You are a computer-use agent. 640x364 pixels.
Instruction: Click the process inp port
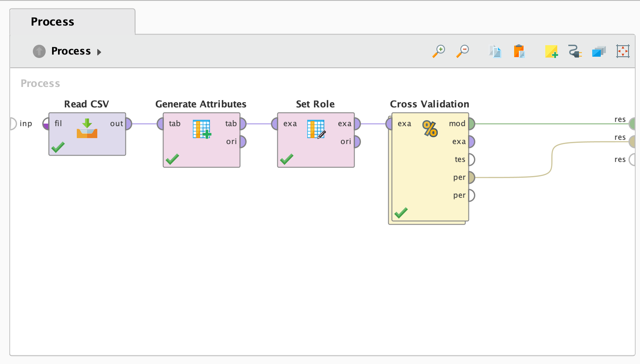click(x=13, y=124)
